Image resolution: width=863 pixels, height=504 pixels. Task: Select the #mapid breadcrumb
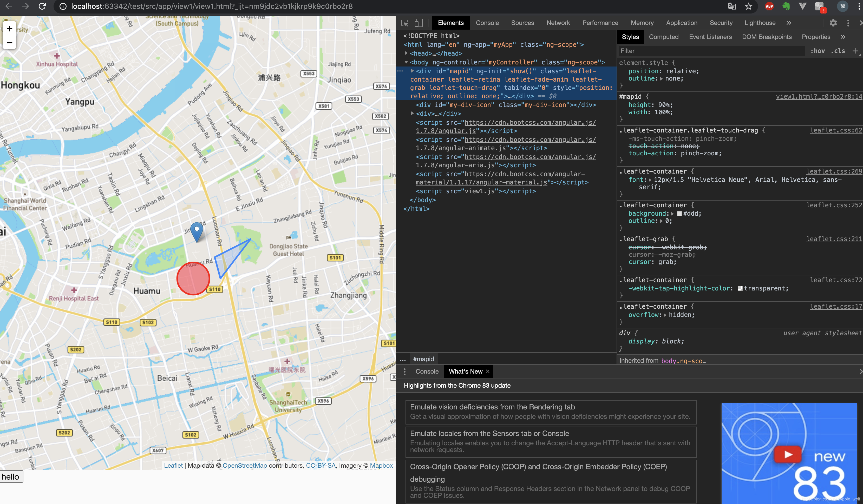(x=423, y=359)
